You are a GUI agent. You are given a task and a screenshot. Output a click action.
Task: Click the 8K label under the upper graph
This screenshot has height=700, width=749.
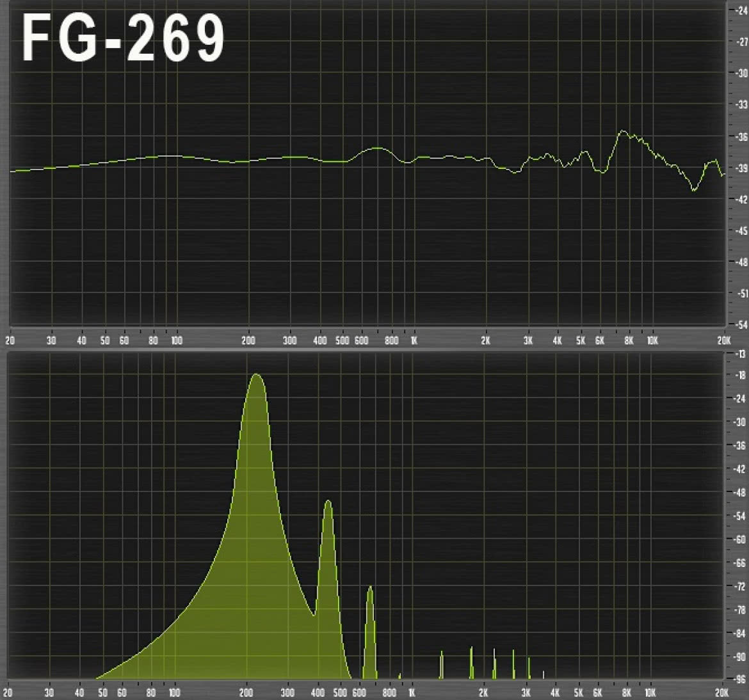click(x=629, y=340)
